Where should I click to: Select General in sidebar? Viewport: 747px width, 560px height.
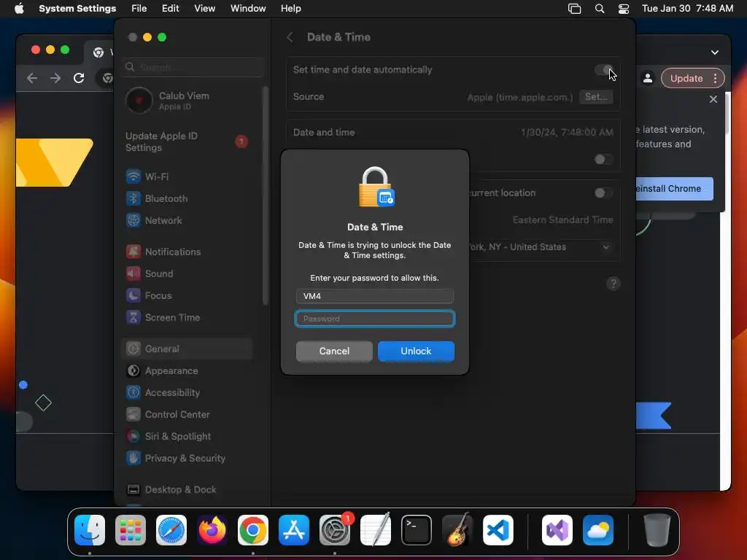188,349
